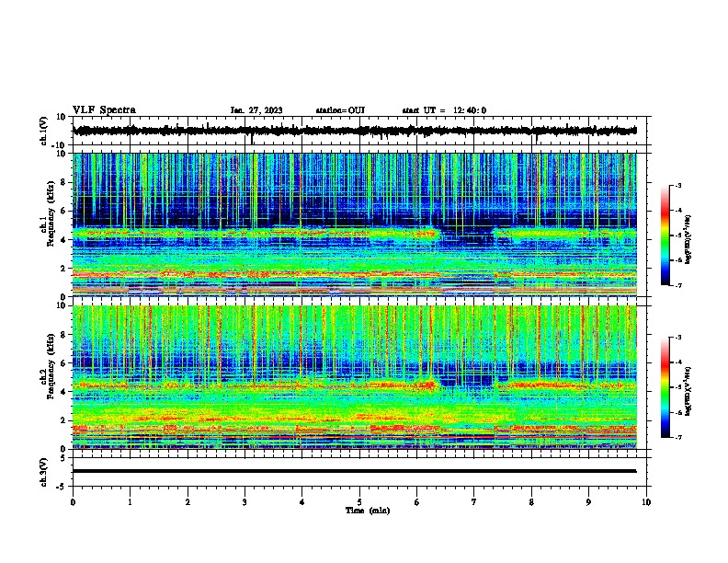
Task: Click the flat ch.3 voltage trace line
Action: (x=354, y=471)
